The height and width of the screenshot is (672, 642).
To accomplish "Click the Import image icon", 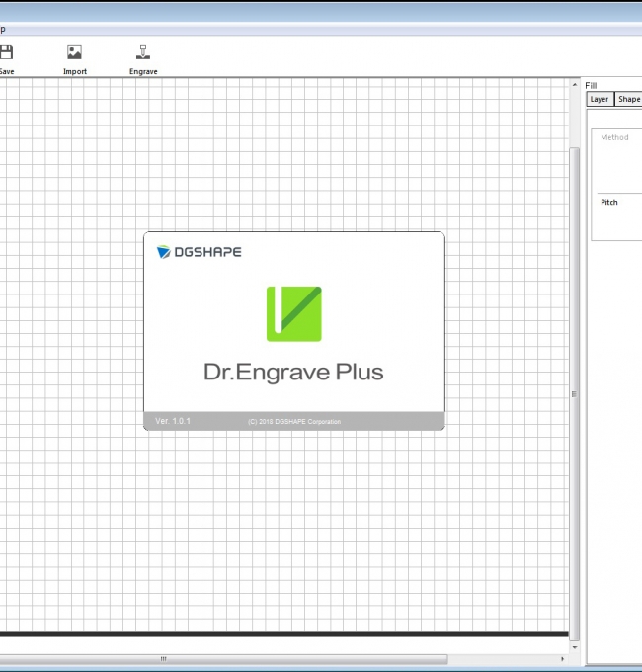I will [x=74, y=59].
